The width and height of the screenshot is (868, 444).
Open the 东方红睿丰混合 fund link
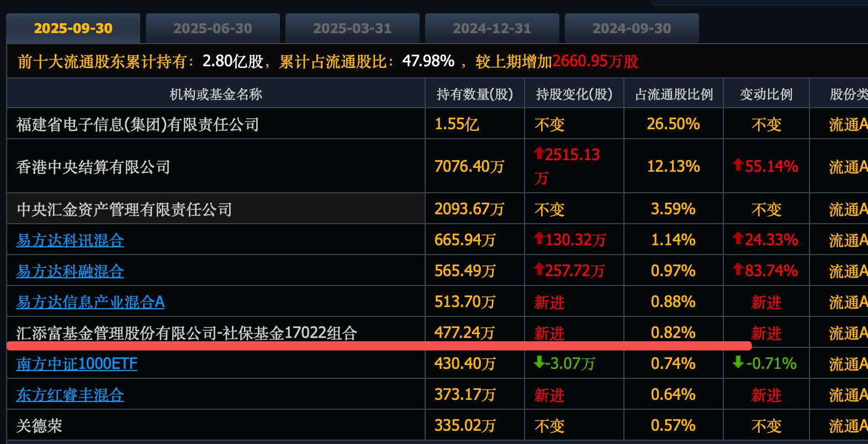coord(70,395)
